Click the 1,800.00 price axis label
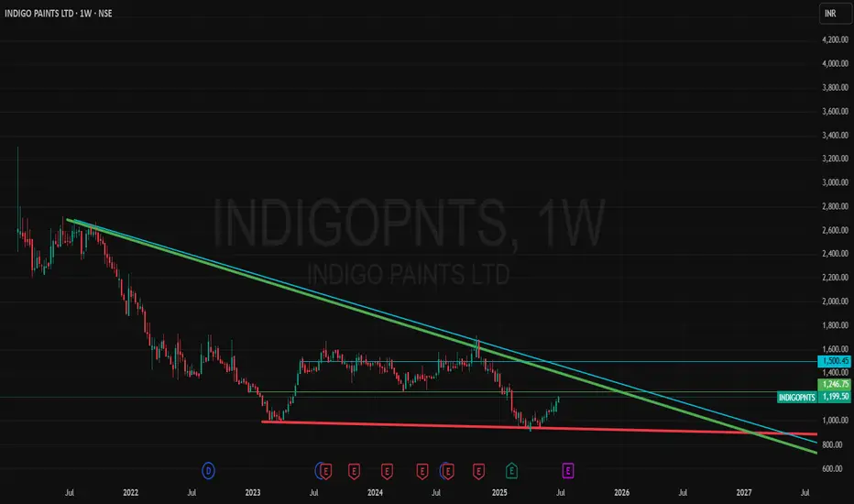Image resolution: width=854 pixels, height=504 pixels. [x=835, y=325]
